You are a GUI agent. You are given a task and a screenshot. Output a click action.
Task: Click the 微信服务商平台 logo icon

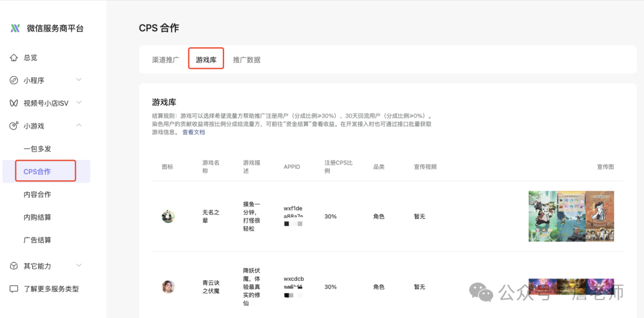tap(15, 29)
